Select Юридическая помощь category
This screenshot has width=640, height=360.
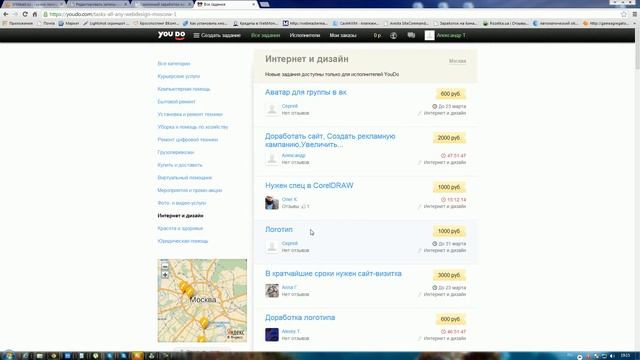182,241
